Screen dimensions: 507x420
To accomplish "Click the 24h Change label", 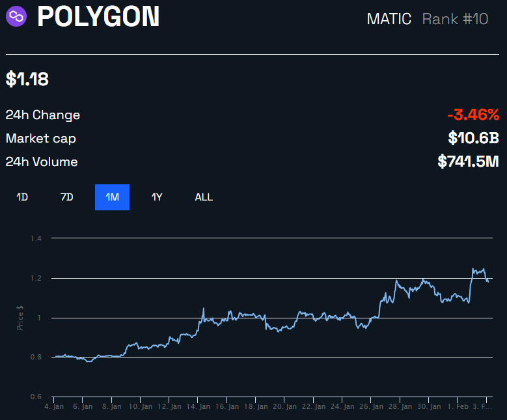I will click(43, 115).
